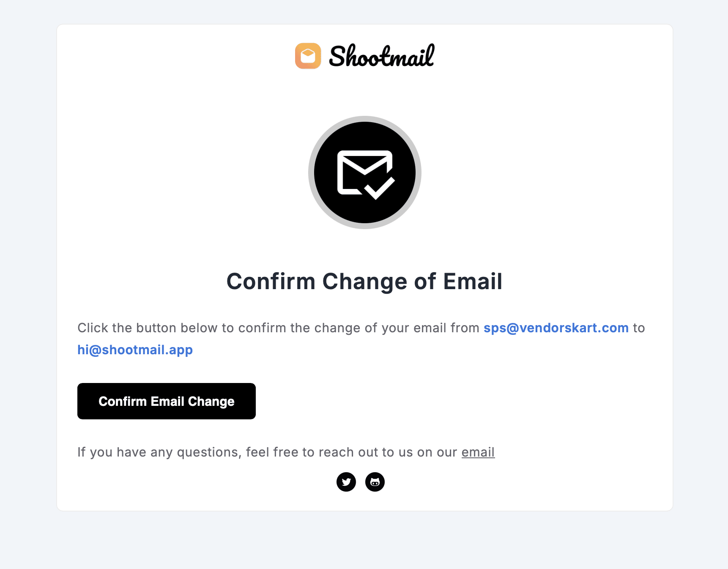Screen dimensions: 728x569
Task: Click the word 'Confirm' in the main heading
Action: point(271,282)
